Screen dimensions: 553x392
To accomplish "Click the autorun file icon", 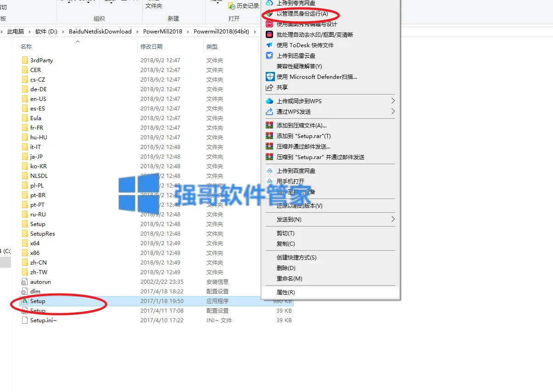I will 25,282.
